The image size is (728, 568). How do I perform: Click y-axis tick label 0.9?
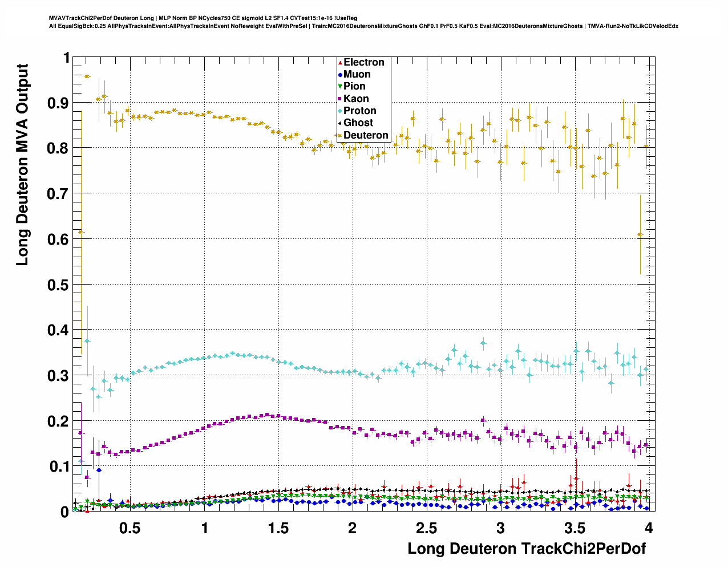pyautogui.click(x=57, y=103)
